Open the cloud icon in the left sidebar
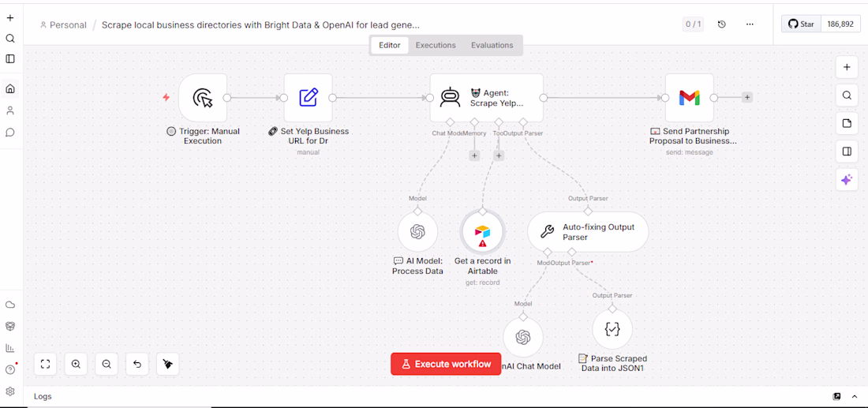 point(10,305)
